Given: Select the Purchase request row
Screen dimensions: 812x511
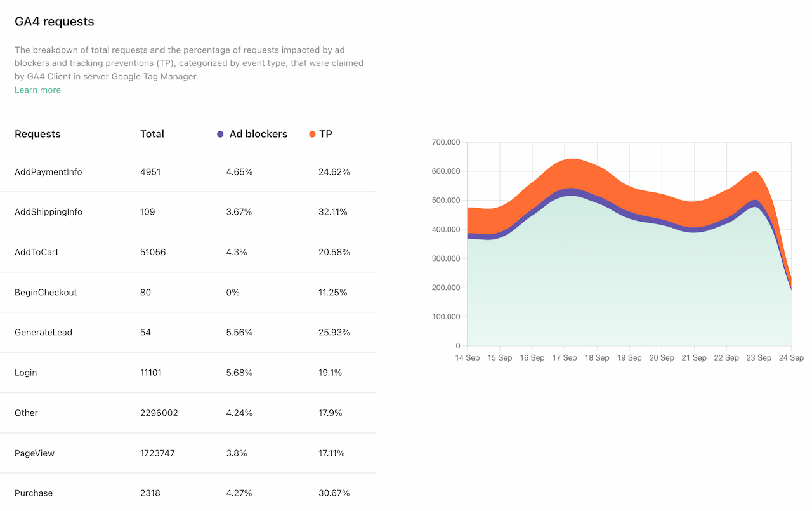Looking at the screenshot, I should [x=34, y=493].
